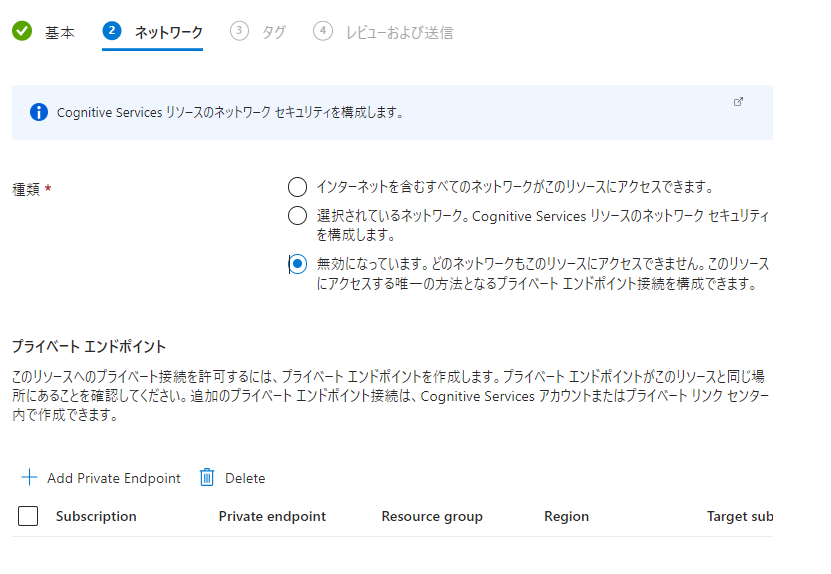This screenshot has width=831, height=574.
Task: Click the plus icon for adding endpoint
Action: [x=29, y=477]
